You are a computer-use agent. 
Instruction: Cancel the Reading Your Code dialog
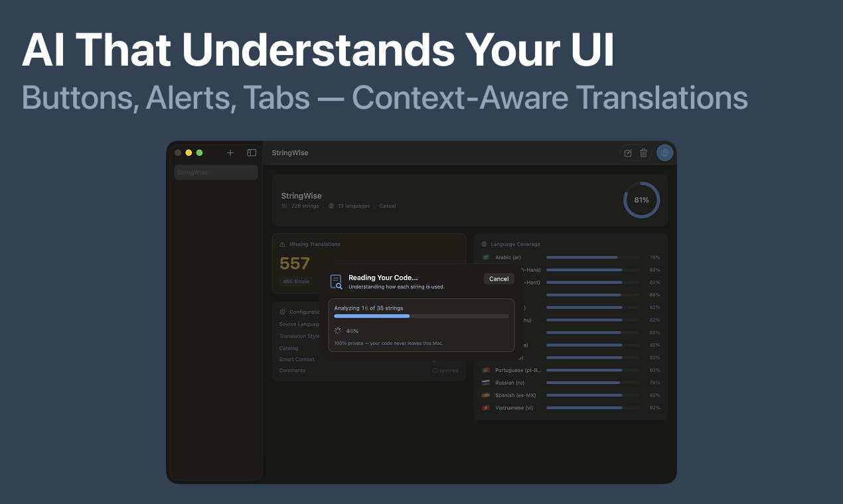(x=499, y=279)
